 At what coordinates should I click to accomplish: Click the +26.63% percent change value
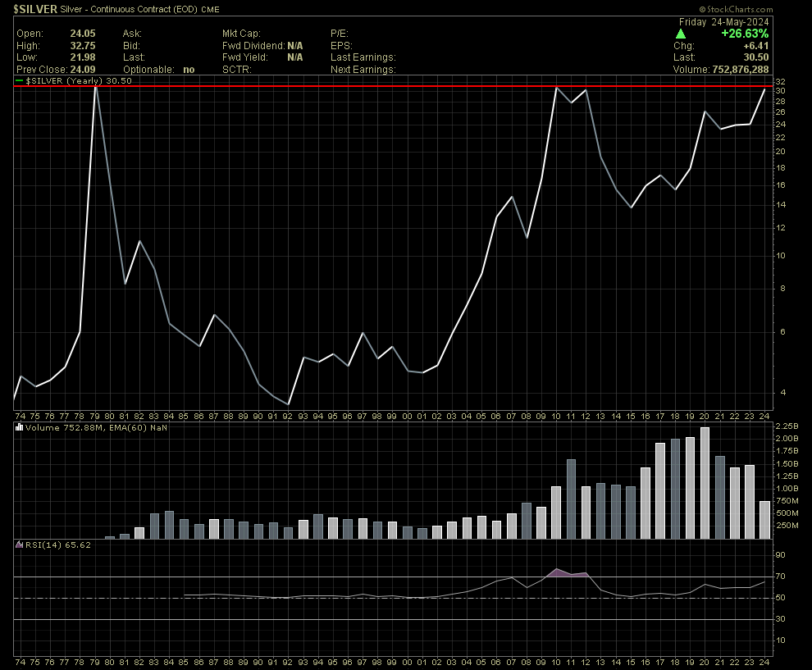click(744, 34)
